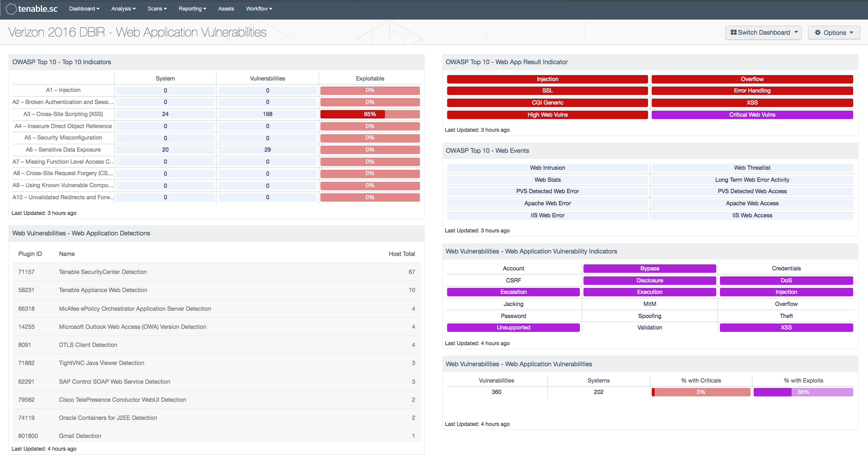868x469 pixels.
Task: Open DTLS Client Detection row
Action: pyautogui.click(x=217, y=345)
